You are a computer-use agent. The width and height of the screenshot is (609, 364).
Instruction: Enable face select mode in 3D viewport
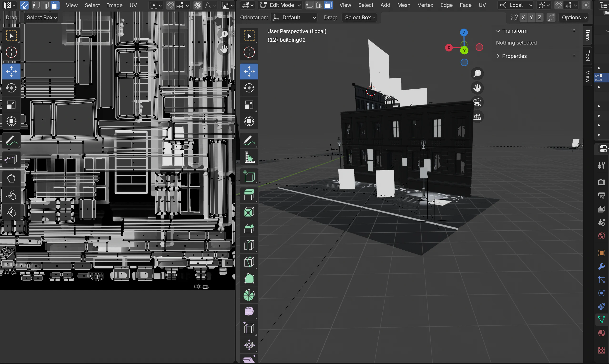coord(328,5)
